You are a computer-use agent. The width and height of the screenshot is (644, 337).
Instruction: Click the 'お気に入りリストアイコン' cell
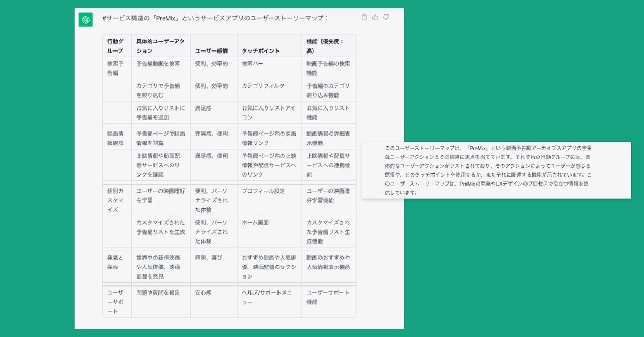coord(269,113)
